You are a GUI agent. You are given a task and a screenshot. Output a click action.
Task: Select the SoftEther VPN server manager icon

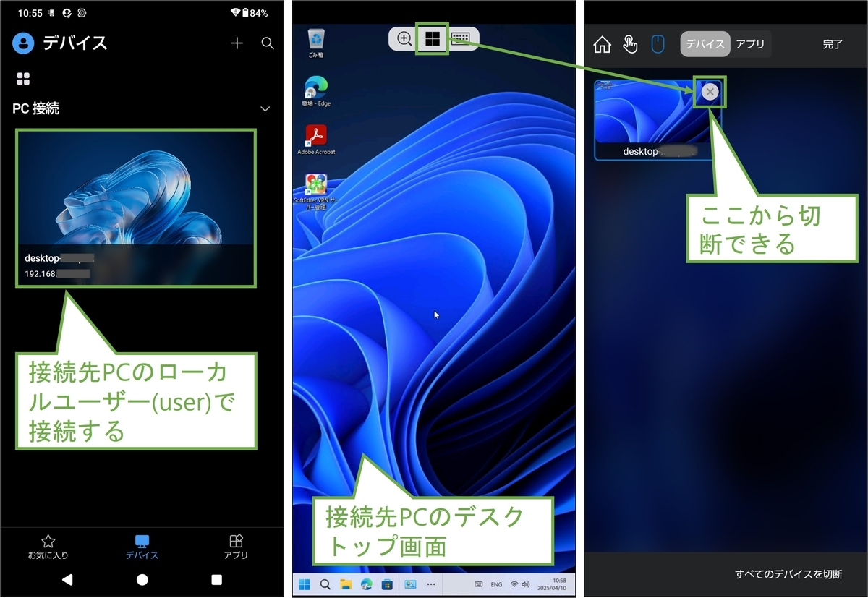click(316, 192)
